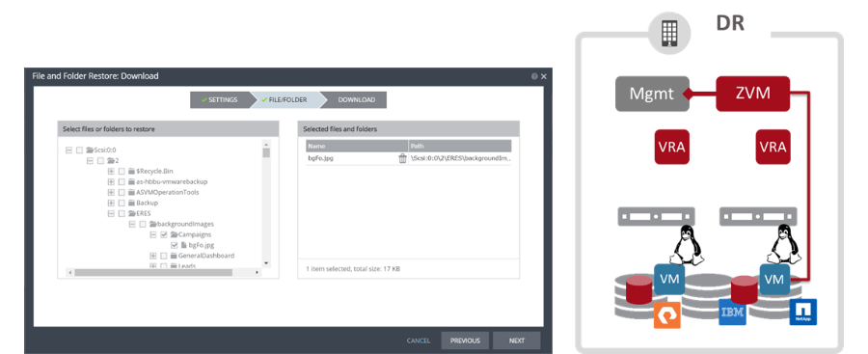Click the Mgmt gray box in diagram
Image resolution: width=868 pixels, height=354 pixels.
652,94
